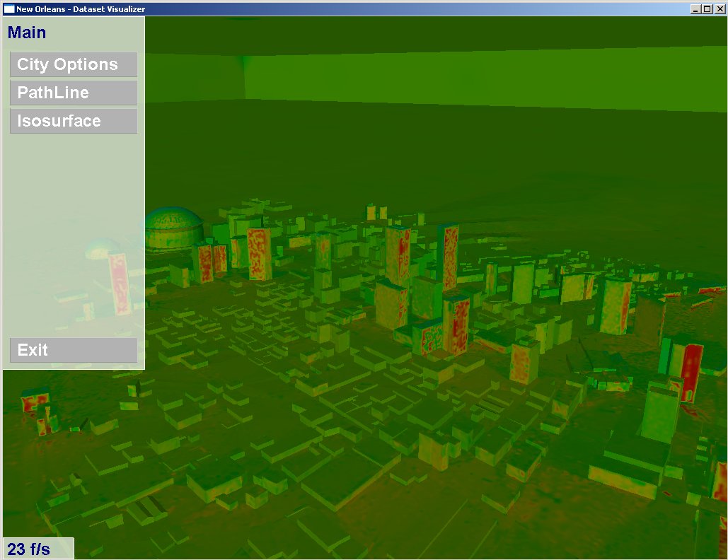728x560 pixels.
Task: Select the bright red building at far right
Action: point(690,371)
